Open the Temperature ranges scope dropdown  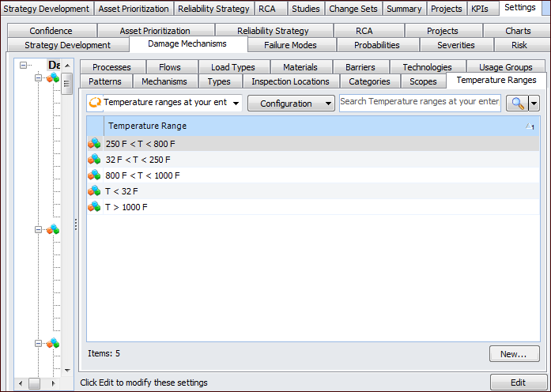236,104
